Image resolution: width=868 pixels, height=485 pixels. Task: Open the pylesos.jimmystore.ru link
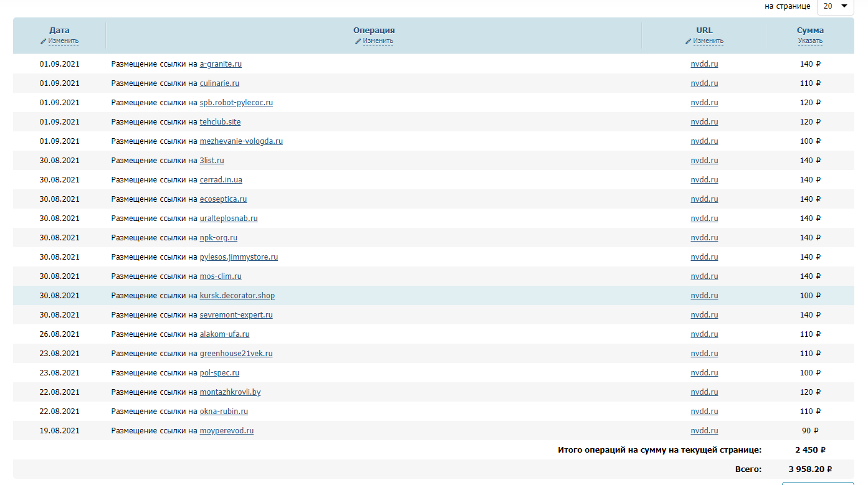click(239, 257)
